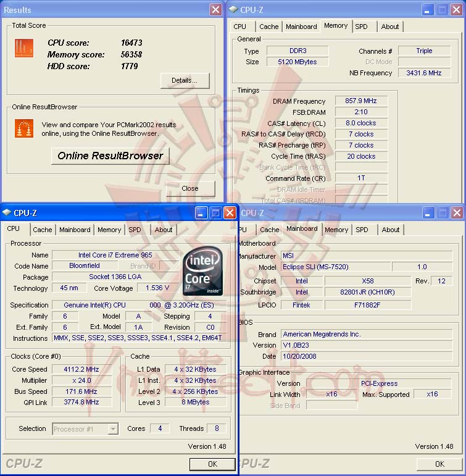Click the Cycle Time 20 clocks value
This screenshot has height=476, width=466.
(361, 156)
